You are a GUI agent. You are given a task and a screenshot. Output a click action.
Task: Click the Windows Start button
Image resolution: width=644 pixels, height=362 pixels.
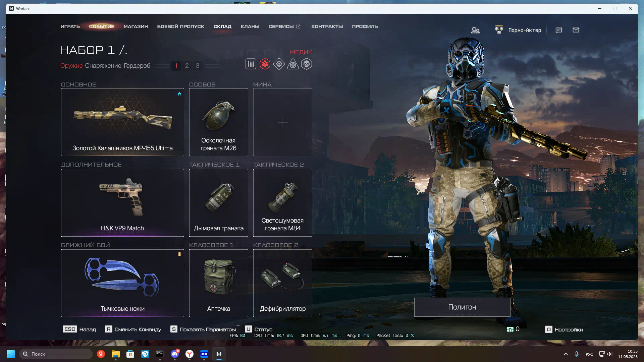coord(11,354)
